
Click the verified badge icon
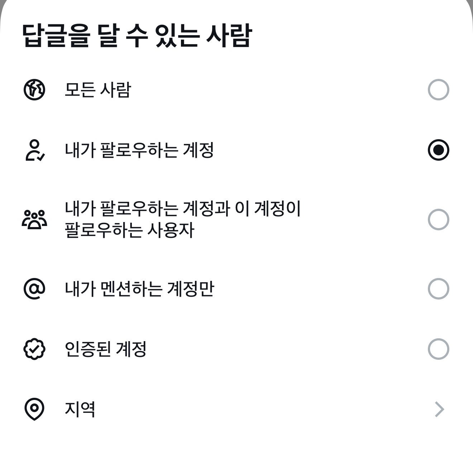34,349
